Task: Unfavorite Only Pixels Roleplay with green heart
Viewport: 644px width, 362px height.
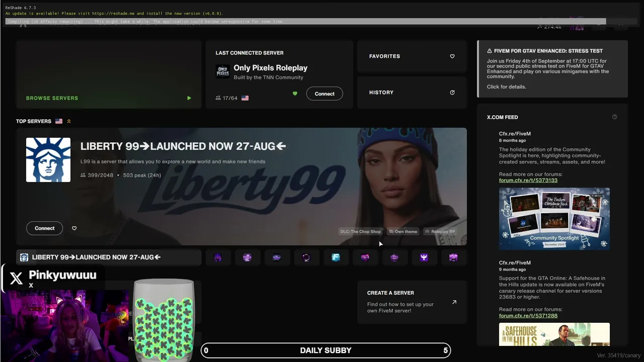Action: [x=295, y=94]
